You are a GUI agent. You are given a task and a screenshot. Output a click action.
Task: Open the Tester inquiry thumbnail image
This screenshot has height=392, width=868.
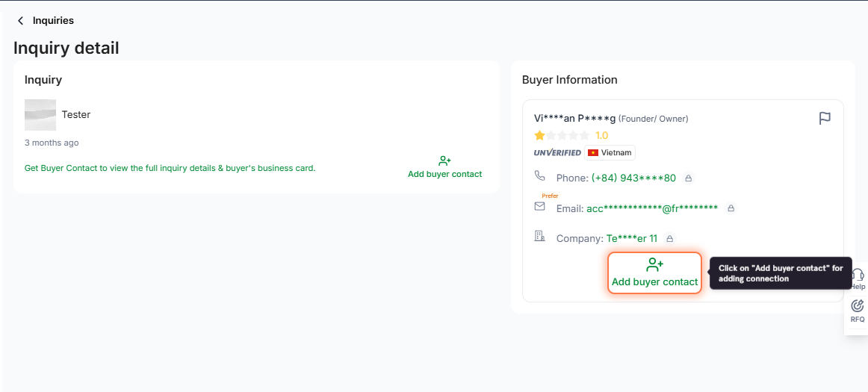point(40,115)
